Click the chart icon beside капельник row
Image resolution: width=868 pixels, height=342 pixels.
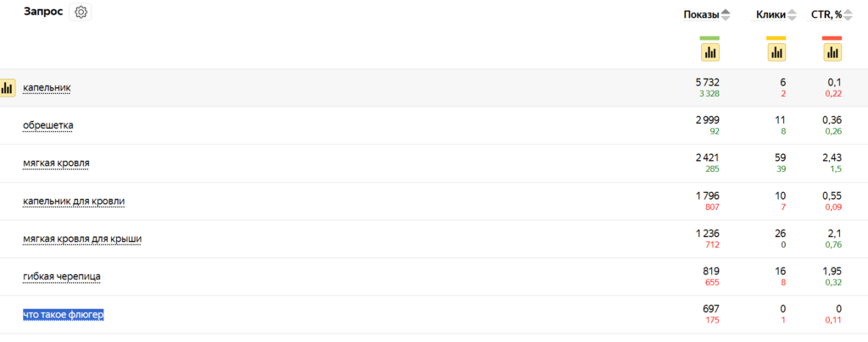[7, 88]
